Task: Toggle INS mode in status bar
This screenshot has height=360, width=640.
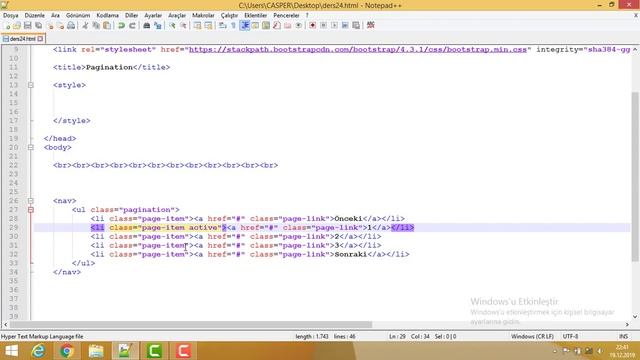Action: tap(623, 337)
